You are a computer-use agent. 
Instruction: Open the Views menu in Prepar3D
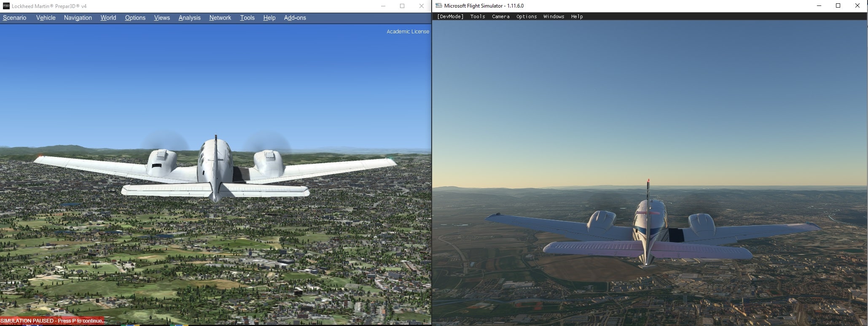tap(162, 18)
